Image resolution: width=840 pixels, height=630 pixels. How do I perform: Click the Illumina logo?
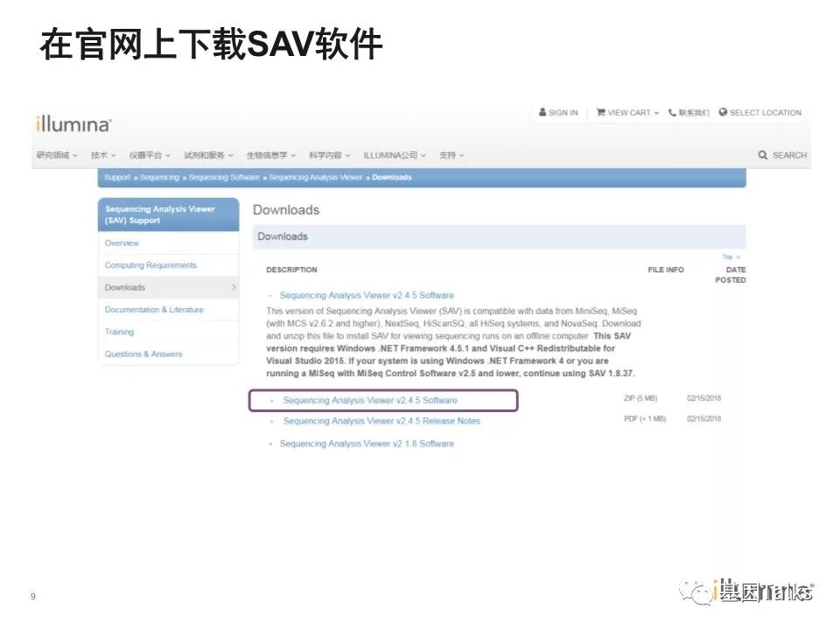(x=73, y=124)
